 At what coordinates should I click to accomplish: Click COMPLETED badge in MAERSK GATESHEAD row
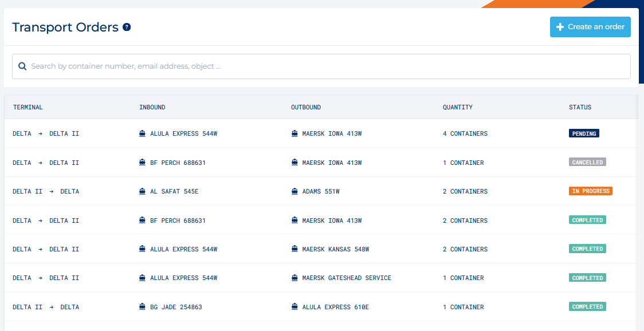587,278
